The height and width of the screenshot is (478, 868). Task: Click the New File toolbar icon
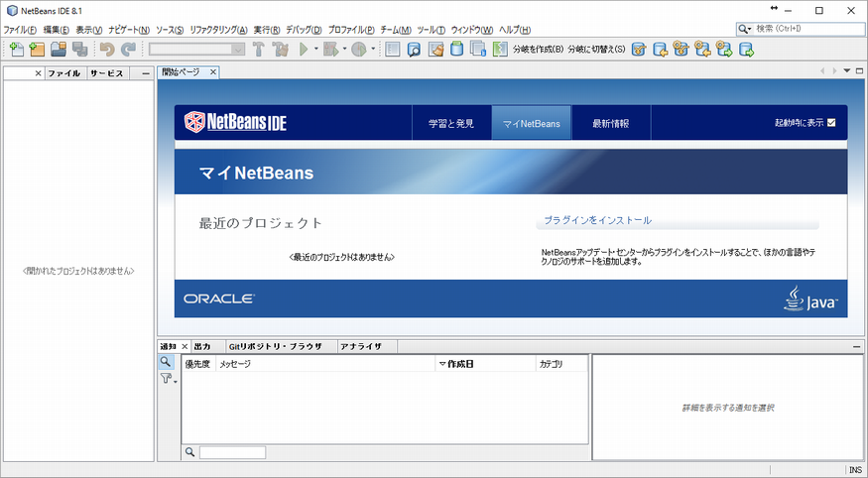(17, 50)
